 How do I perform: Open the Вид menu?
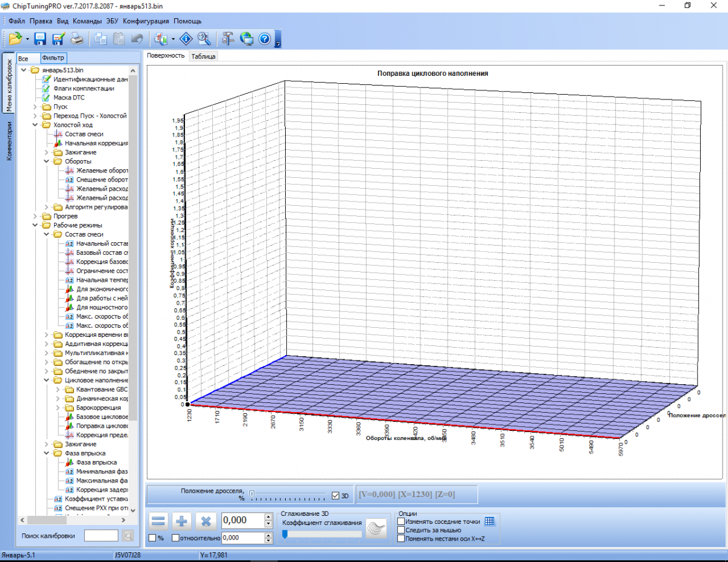[x=62, y=21]
